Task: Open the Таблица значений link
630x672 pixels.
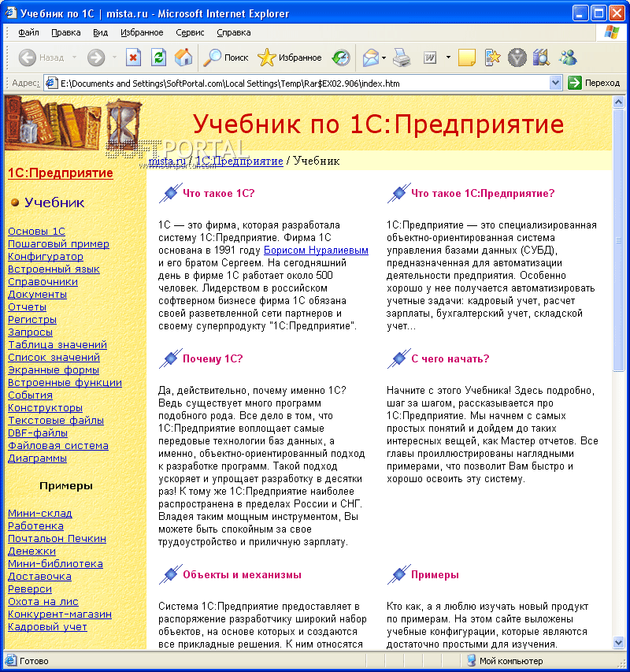Action: click(x=57, y=344)
